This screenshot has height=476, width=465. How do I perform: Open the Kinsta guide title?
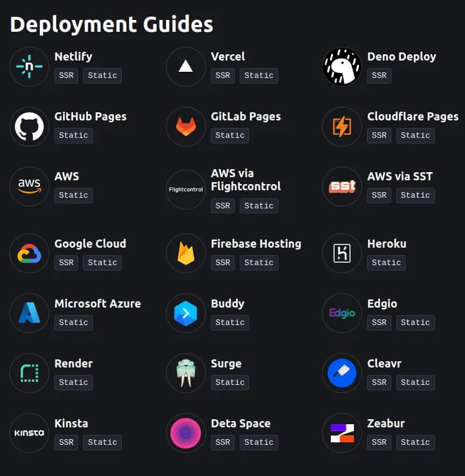point(71,423)
